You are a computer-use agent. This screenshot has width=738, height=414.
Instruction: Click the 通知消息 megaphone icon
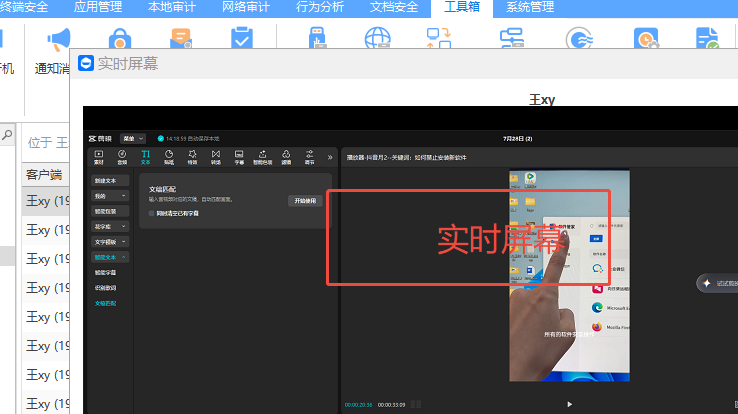tap(59, 40)
